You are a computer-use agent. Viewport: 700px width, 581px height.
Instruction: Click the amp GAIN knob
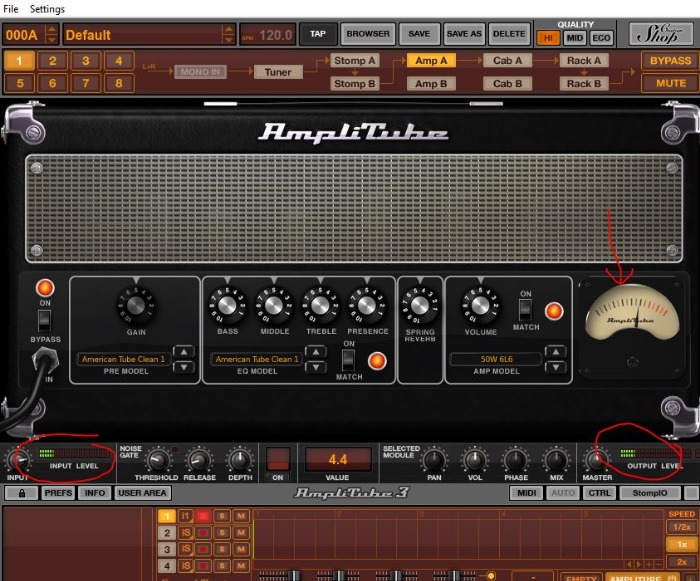coord(136,305)
